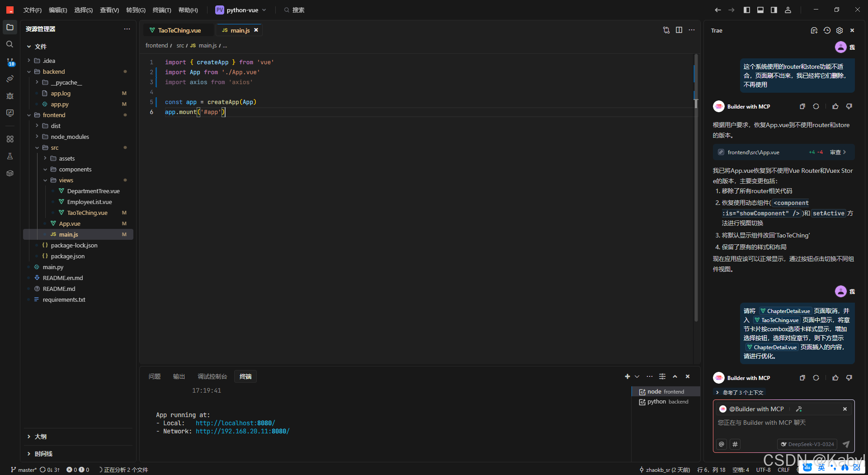Open the compare changes icon in editor toolbar
Screen dimensions: 868x475
pyautogui.click(x=666, y=30)
